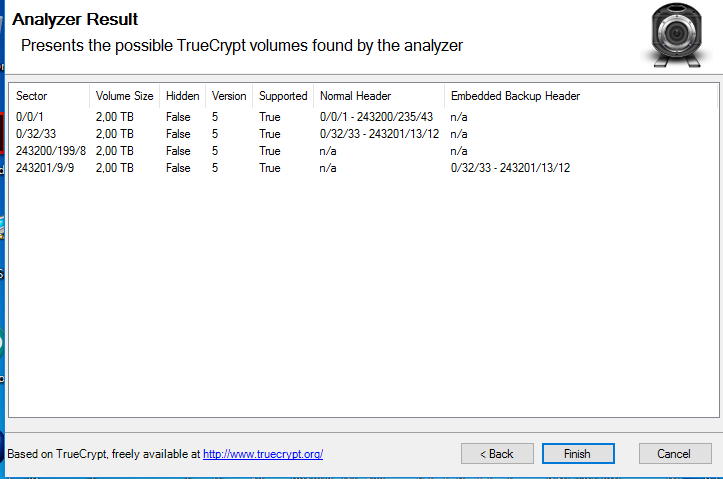Click the Hidden column header

pos(183,96)
